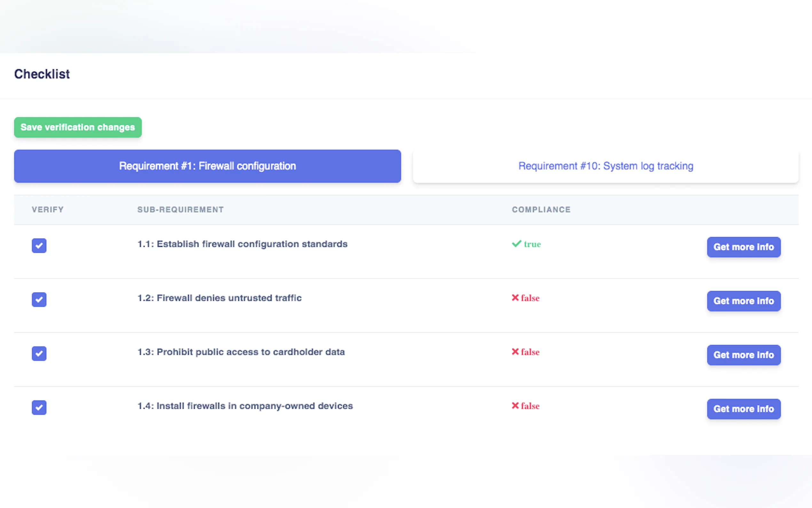Viewport: 812px width, 508px height.
Task: Click the Checklist heading
Action: click(x=42, y=74)
